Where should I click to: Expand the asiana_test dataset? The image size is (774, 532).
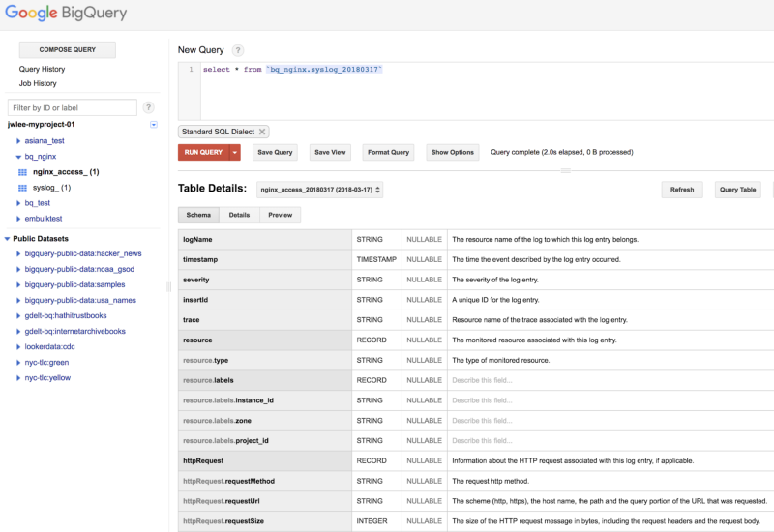[x=17, y=140]
